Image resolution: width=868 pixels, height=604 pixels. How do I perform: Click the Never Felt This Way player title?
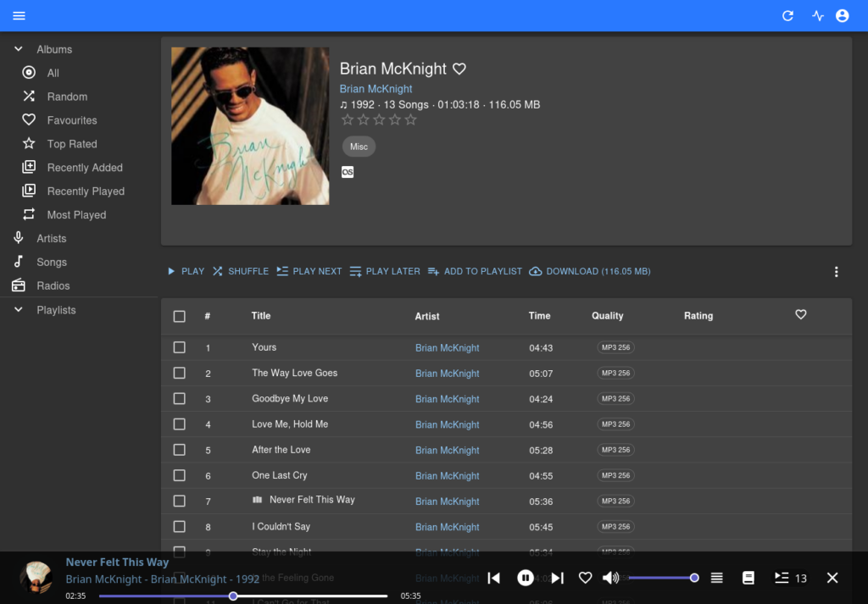(117, 562)
